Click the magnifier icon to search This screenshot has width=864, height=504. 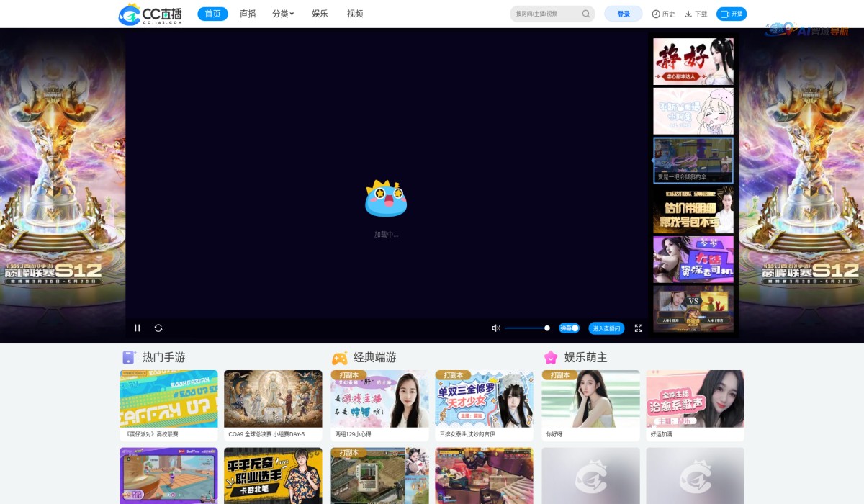[585, 13]
